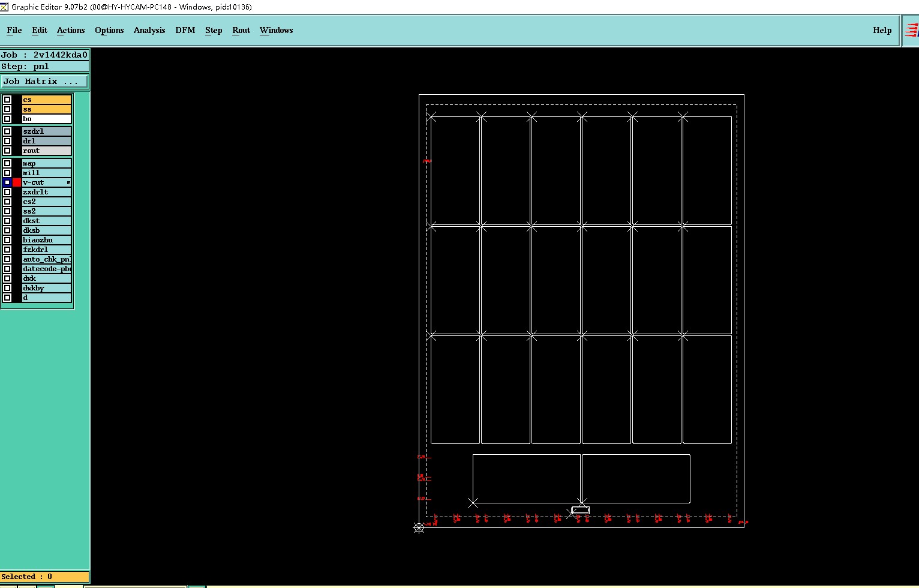Viewport: 919px width, 588px height.
Task: Click the Selected : 0 status field
Action: pos(44,577)
